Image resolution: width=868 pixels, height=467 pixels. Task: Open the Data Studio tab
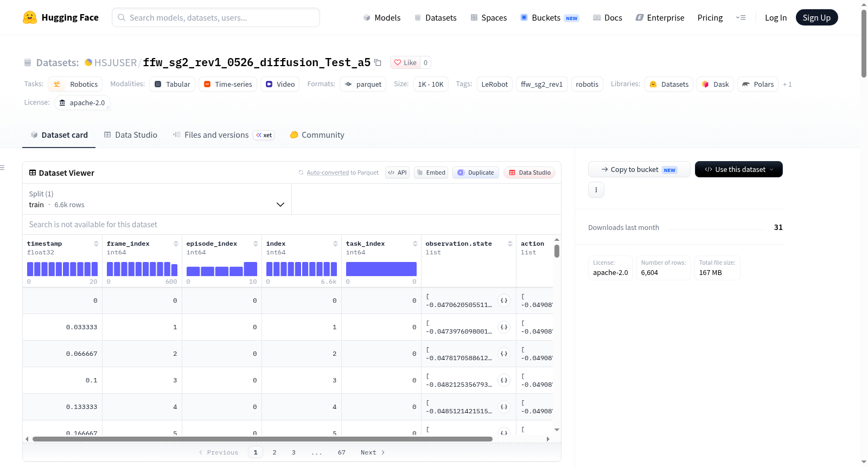click(x=131, y=135)
